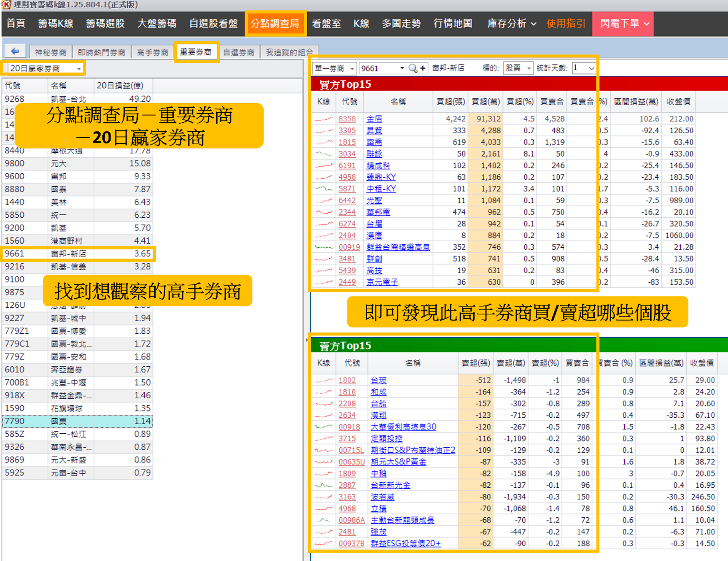The height and width of the screenshot is (561, 728).
Task: Click the plus icon next to the stock search
Action: click(x=422, y=68)
